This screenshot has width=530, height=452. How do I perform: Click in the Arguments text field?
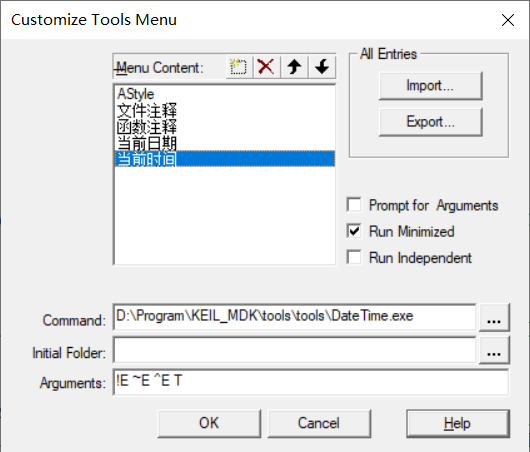point(311,382)
